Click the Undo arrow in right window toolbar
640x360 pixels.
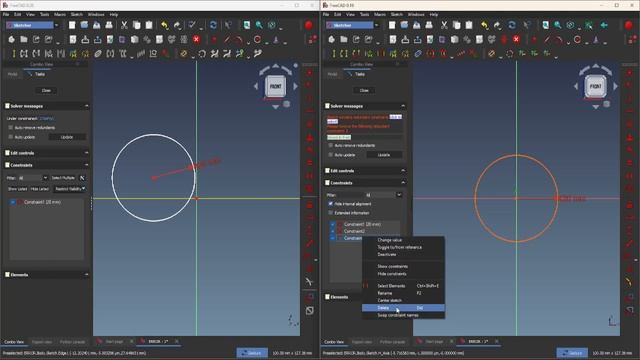484,25
